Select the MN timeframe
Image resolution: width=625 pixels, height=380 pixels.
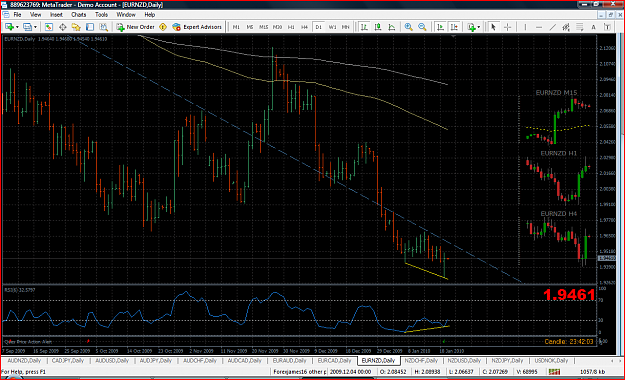point(346,27)
